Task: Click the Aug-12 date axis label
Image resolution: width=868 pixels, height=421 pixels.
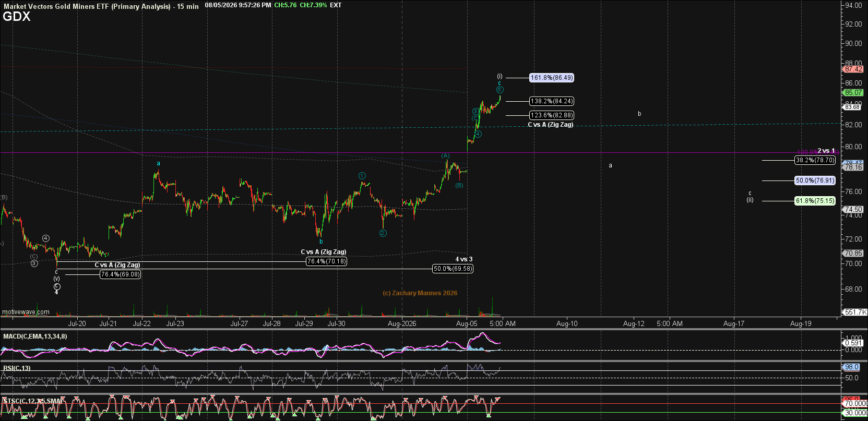Action: click(634, 323)
